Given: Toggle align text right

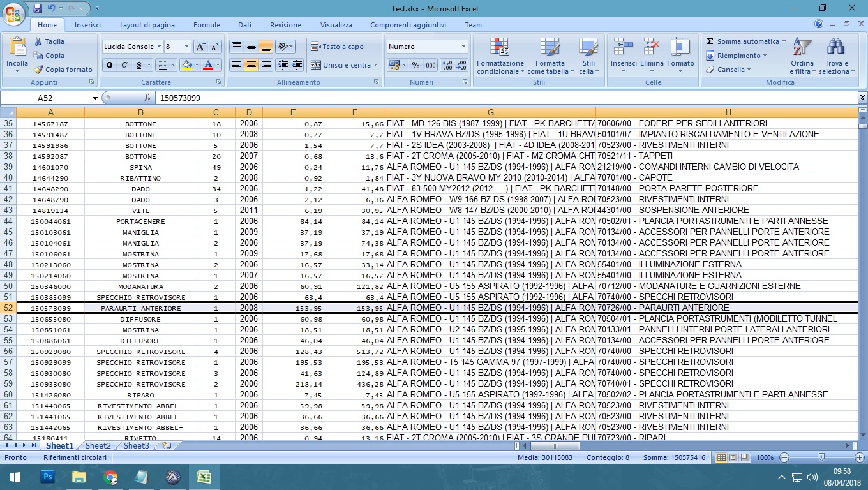Looking at the screenshot, I should pos(266,65).
